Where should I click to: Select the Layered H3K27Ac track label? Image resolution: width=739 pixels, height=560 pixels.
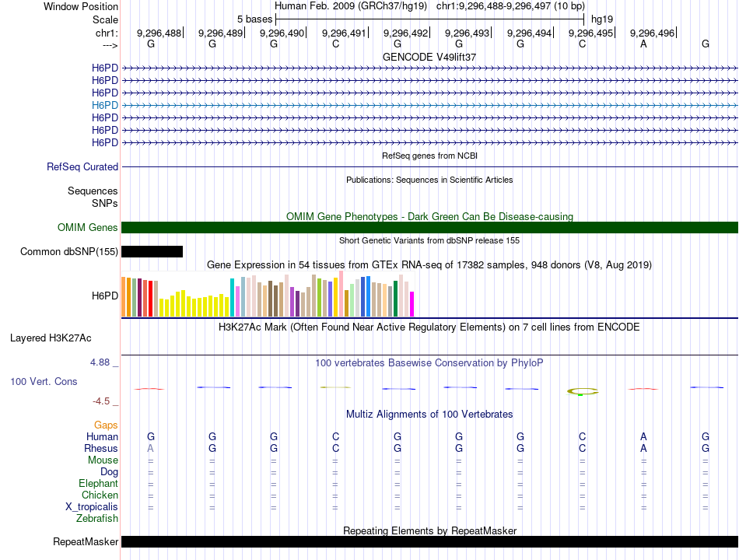51,338
